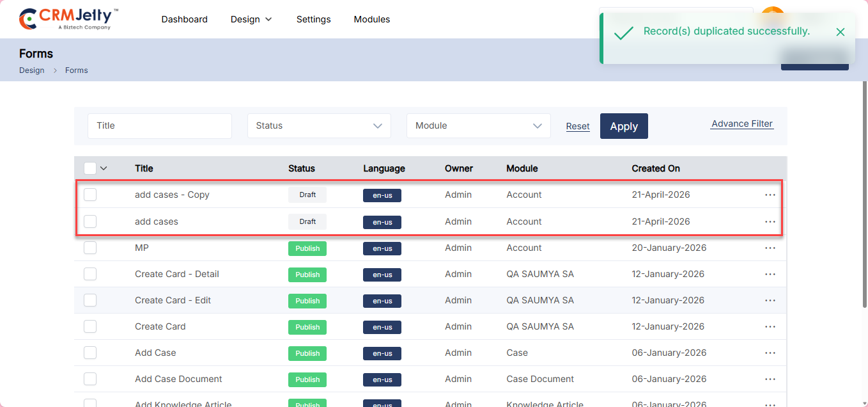868x407 pixels.
Task: Open actions menu for Create Card - Detail
Action: point(770,274)
